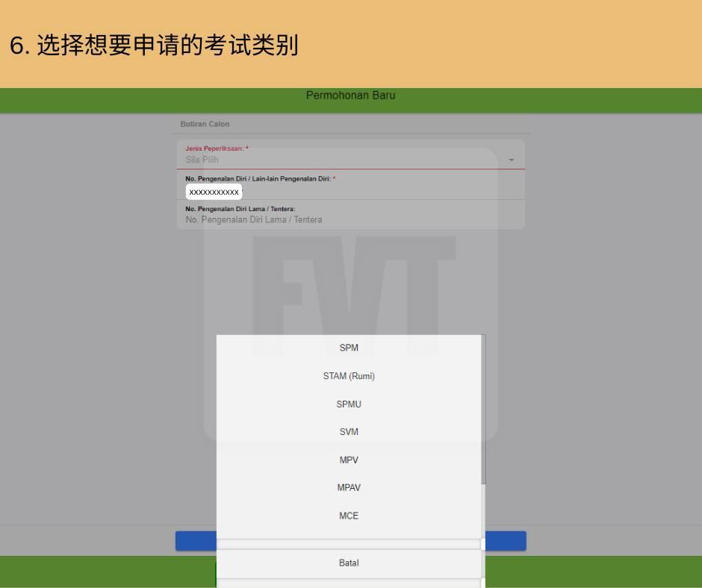
Task: Focus the No. Pengenalan Diri Lama / Tentera field
Action: pyautogui.click(x=344, y=220)
